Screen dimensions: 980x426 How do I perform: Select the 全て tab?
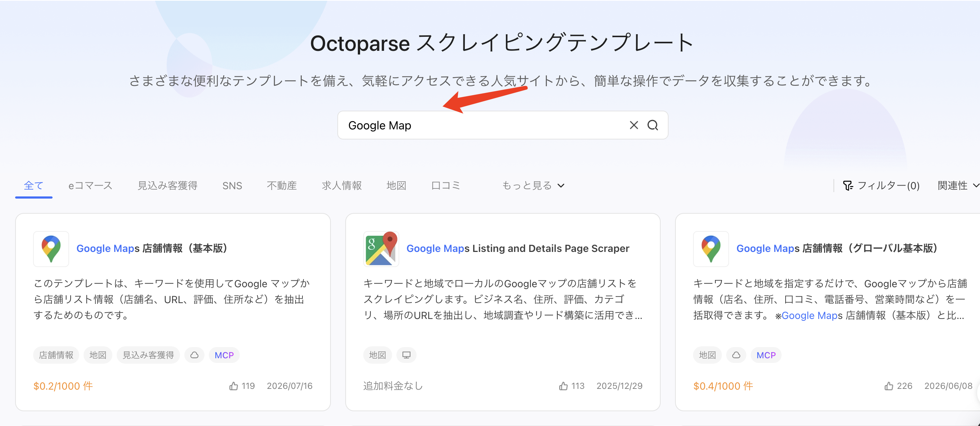[33, 185]
